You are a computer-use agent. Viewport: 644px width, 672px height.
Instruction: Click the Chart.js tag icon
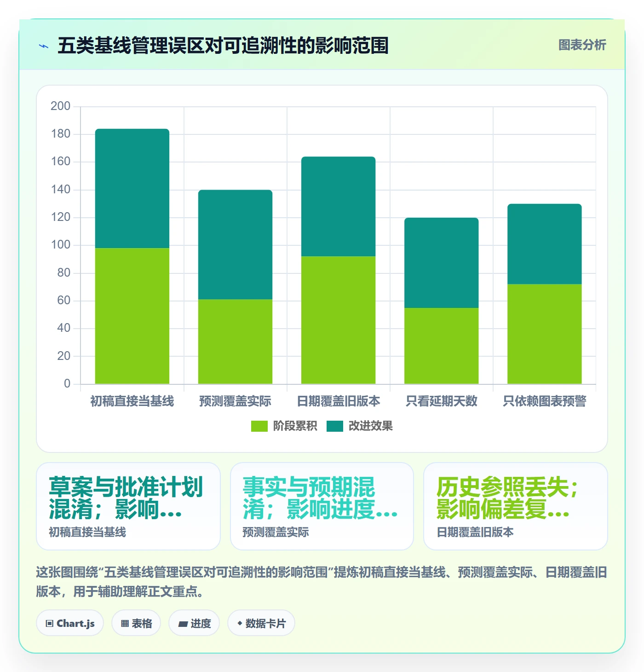(50, 624)
